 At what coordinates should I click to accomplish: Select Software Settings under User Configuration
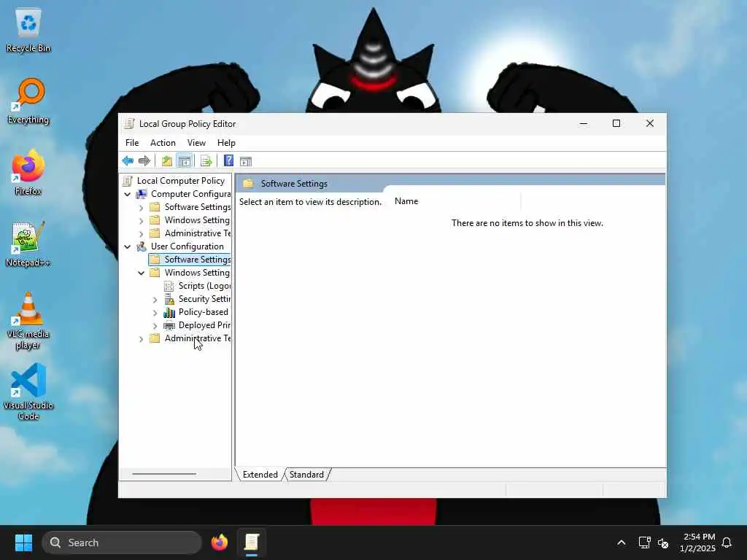tap(197, 260)
